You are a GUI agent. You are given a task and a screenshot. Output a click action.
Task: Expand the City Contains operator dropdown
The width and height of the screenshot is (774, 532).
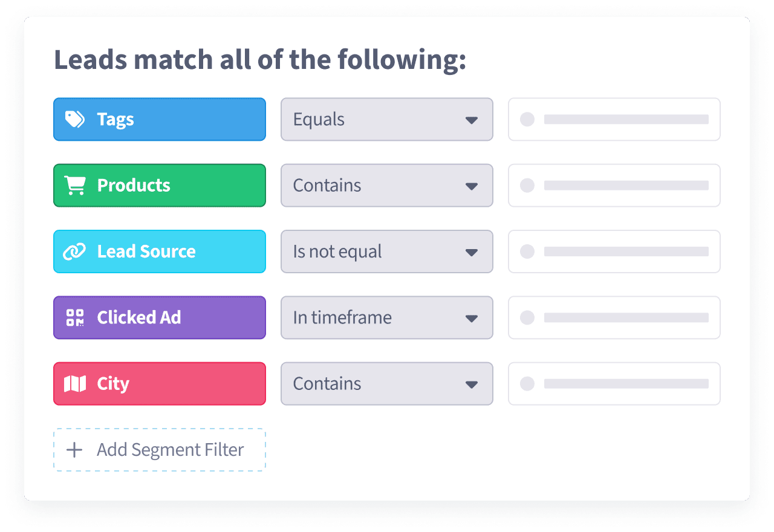pyautogui.click(x=386, y=383)
